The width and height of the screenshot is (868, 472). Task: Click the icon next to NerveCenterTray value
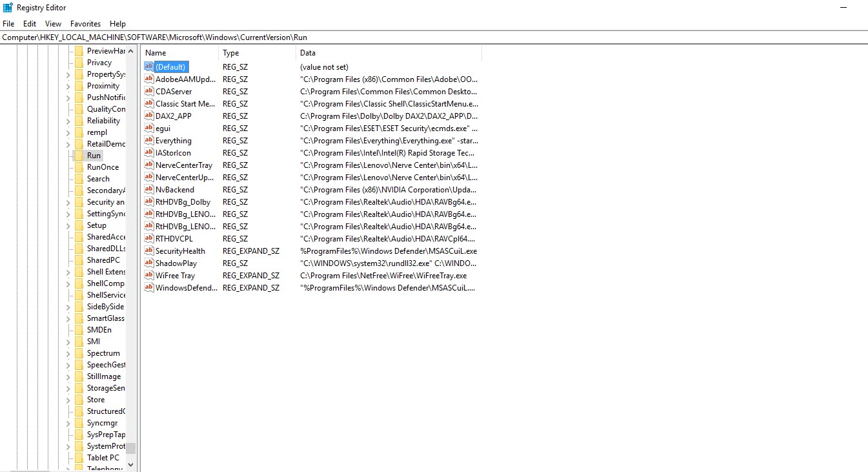pyautogui.click(x=149, y=165)
